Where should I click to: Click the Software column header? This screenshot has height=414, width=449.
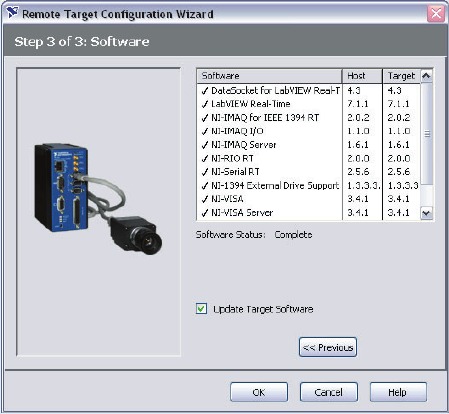[x=269, y=76]
